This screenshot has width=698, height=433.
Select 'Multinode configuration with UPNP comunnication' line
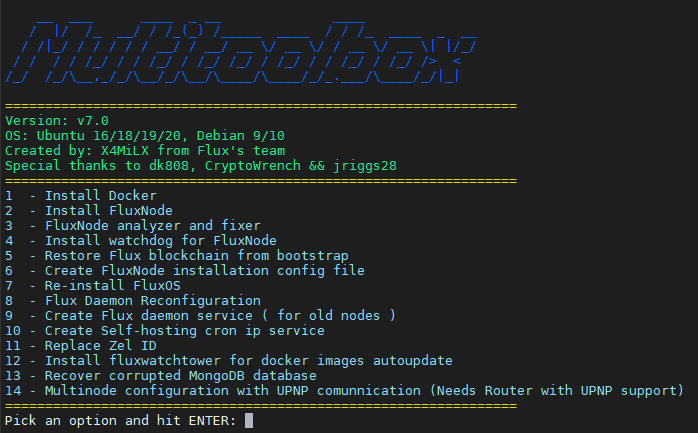click(x=344, y=391)
